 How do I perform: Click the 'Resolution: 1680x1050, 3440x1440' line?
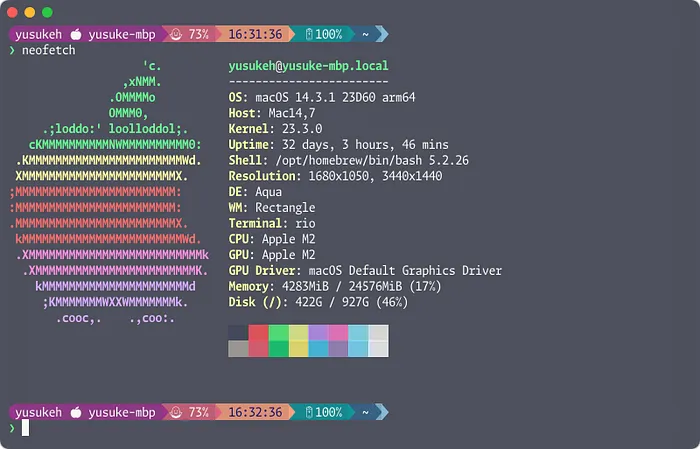[335, 176]
